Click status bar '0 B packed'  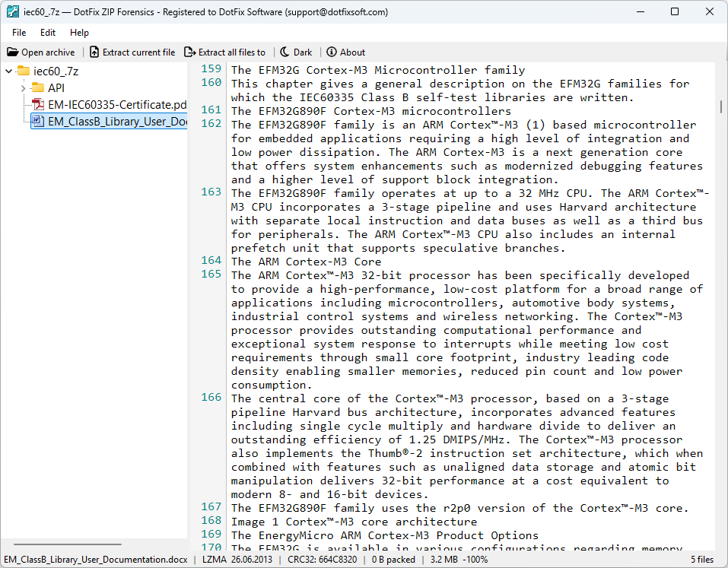(x=393, y=560)
